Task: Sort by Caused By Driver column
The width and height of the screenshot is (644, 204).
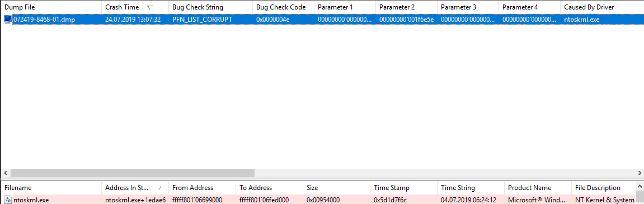Action: [602, 7]
